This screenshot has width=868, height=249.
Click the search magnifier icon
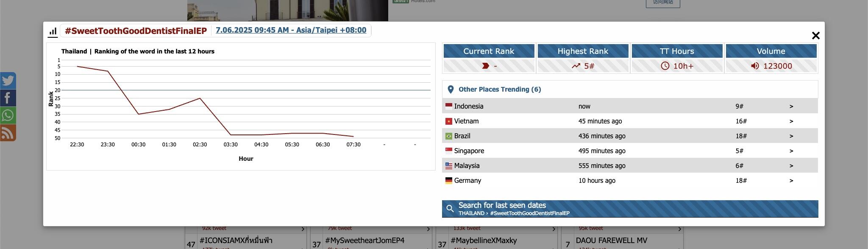coord(450,209)
